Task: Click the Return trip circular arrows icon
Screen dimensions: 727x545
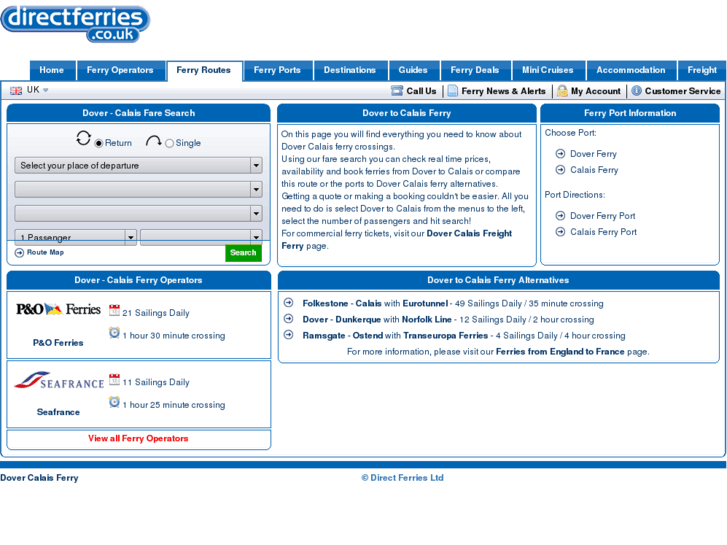Action: [x=83, y=138]
